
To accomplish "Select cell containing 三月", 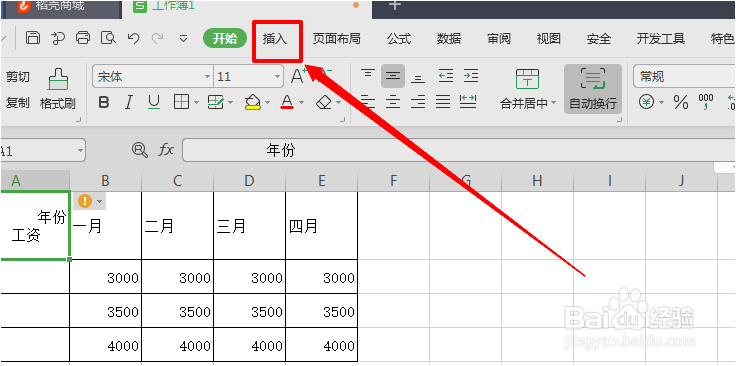I will (249, 226).
